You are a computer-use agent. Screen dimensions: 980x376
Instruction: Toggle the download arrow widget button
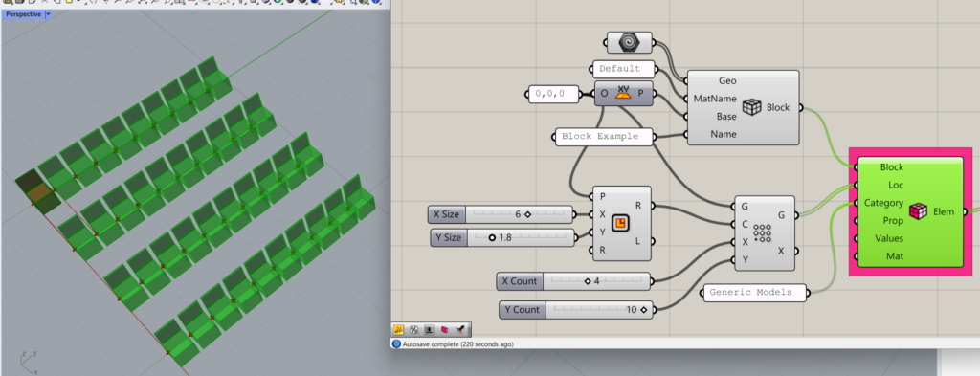tap(430, 330)
